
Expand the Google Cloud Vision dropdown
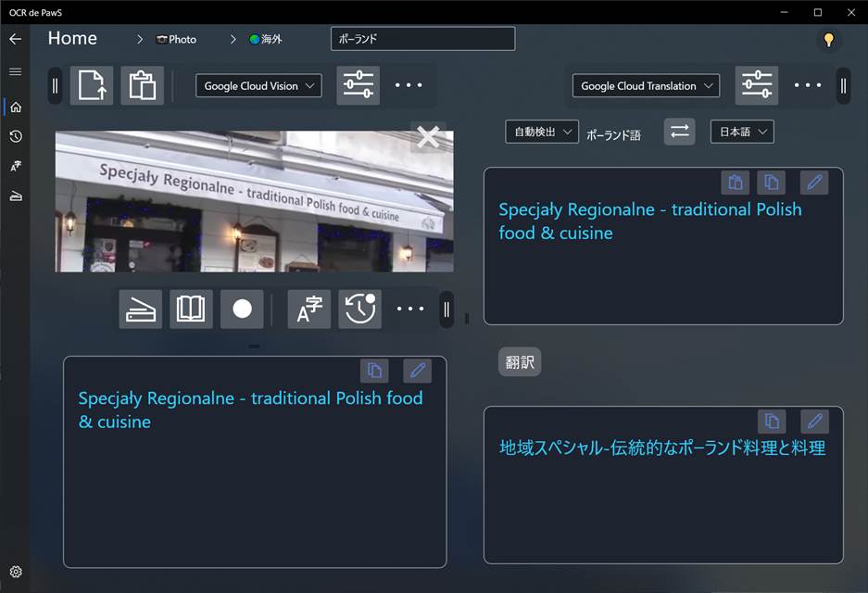click(x=258, y=86)
